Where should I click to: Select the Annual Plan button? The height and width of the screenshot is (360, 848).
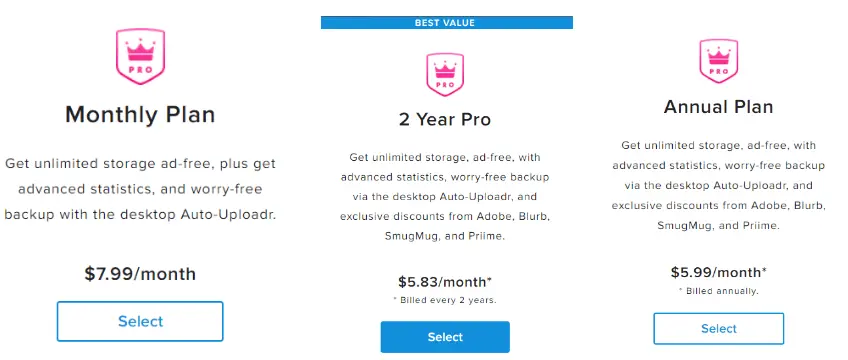pyautogui.click(x=719, y=328)
